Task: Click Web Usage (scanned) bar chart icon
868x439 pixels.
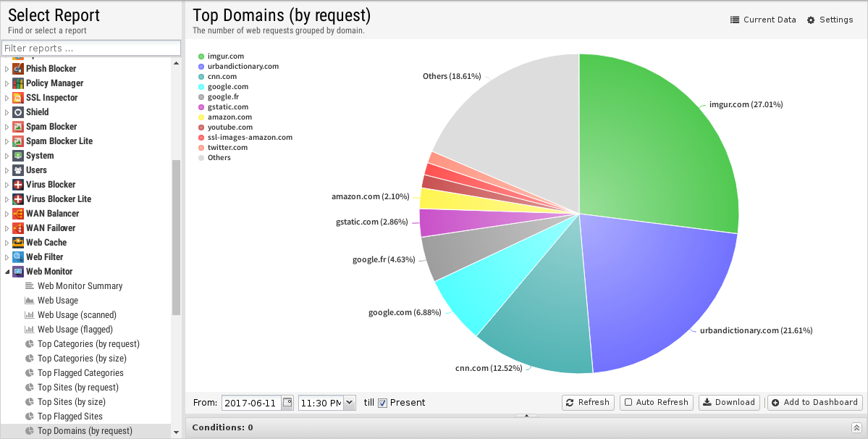Action: (30, 315)
